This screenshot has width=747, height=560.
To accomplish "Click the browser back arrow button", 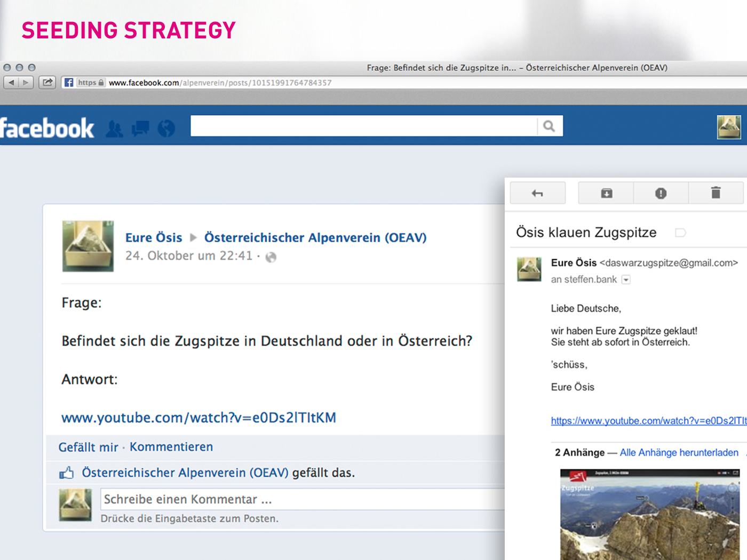I will click(11, 83).
